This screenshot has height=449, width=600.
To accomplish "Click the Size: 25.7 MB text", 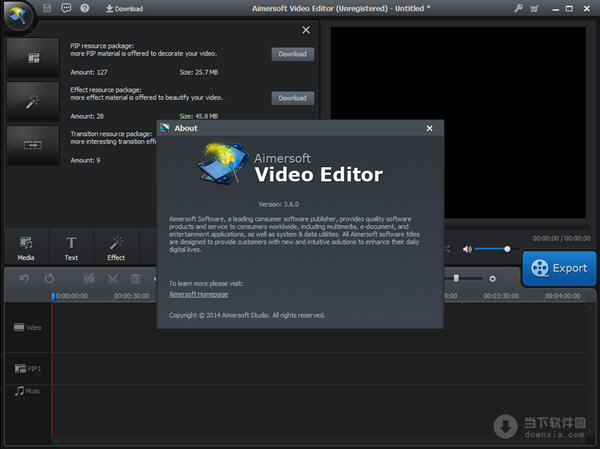I will 199,72.
